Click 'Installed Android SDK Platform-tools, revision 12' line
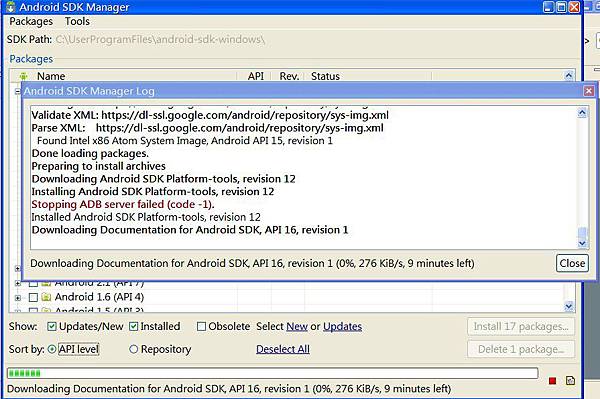600x399 pixels. (146, 217)
